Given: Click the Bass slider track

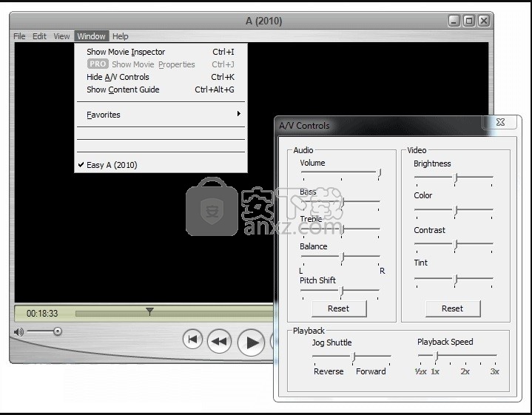Looking at the screenshot, I should [340, 201].
